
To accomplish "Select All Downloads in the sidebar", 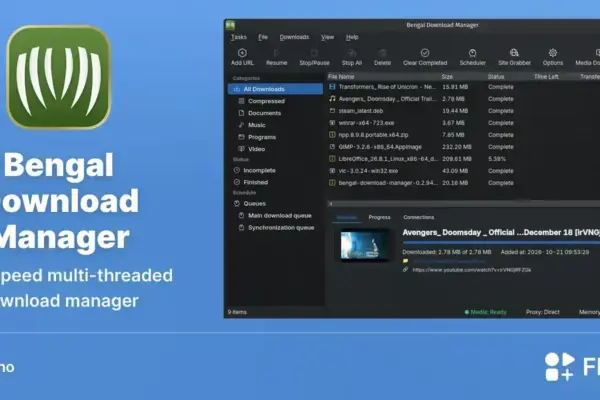I will click(x=275, y=89).
